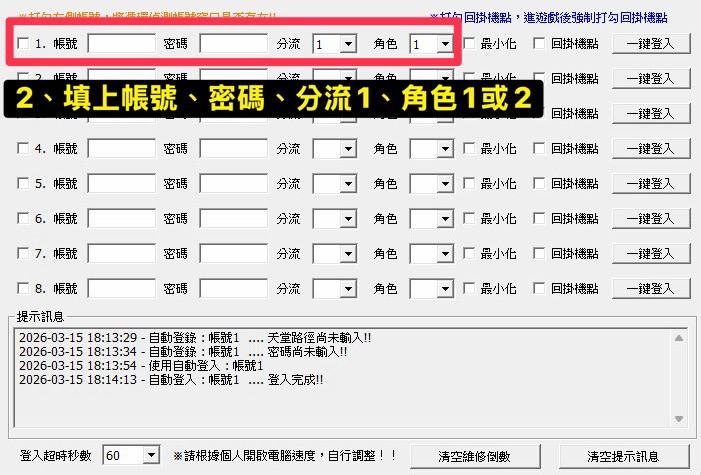701x475 pixels.
Task: Enable 回掛機點 for account row 1
Action: click(x=539, y=43)
